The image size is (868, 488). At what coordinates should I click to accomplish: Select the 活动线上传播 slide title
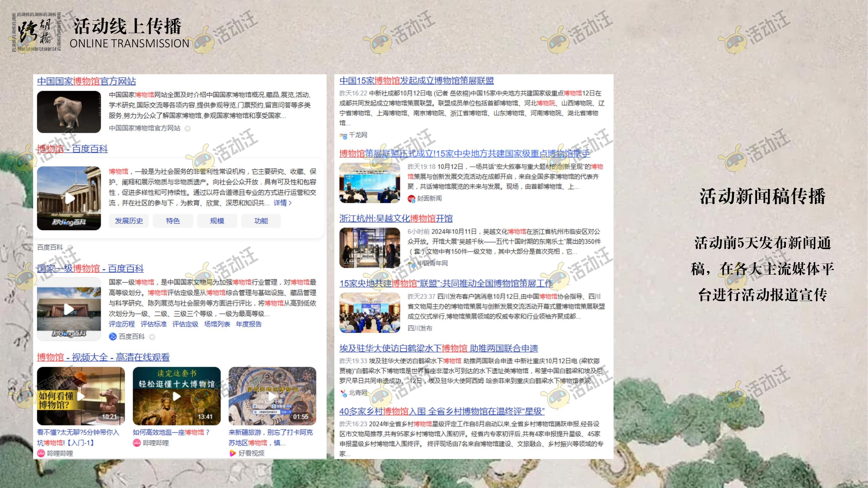click(x=128, y=26)
